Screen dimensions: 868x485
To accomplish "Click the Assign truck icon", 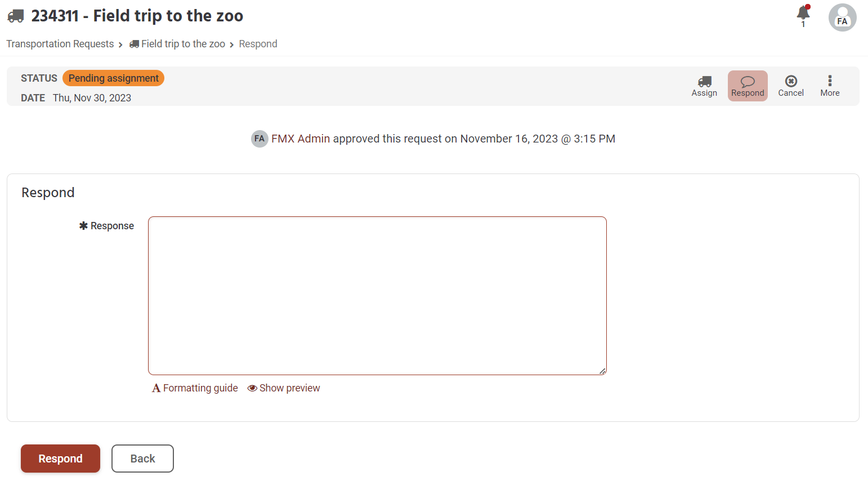I will pyautogui.click(x=704, y=82).
